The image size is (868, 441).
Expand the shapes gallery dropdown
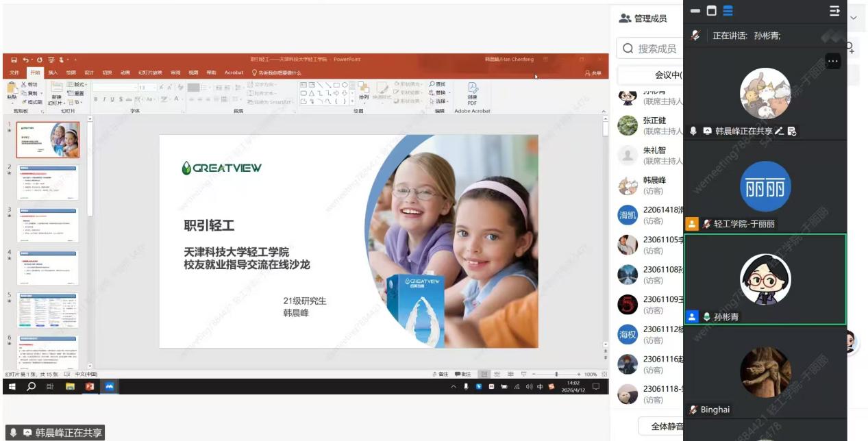(x=352, y=101)
